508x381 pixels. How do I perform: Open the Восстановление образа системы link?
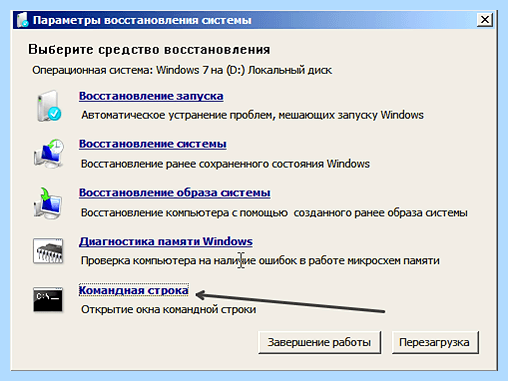click(x=175, y=193)
